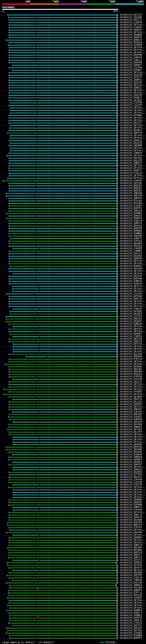Open hit UniRef100_C3KHS4
The height and width of the screenshot is (644, 146).
[131, 27]
